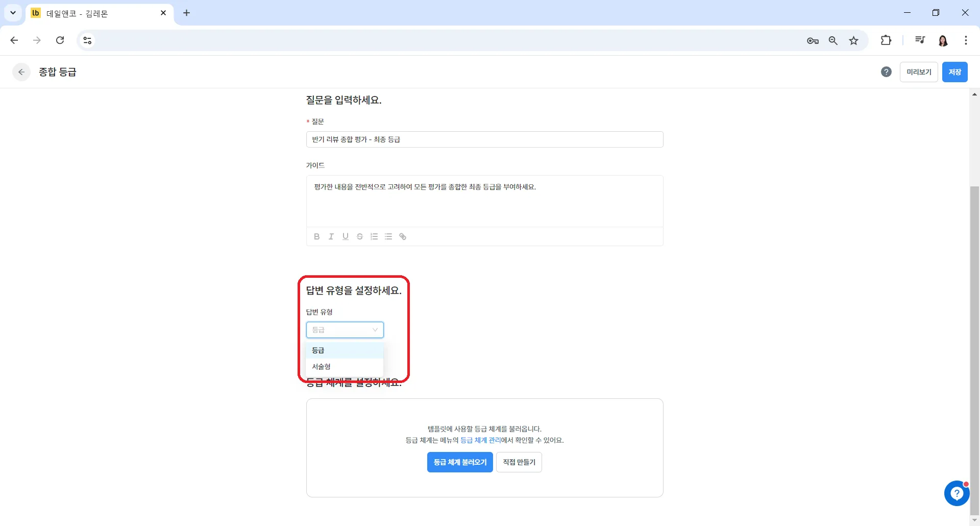The width and height of the screenshot is (980, 526).
Task: Open Chrome three-dot menu
Action: click(x=966, y=40)
